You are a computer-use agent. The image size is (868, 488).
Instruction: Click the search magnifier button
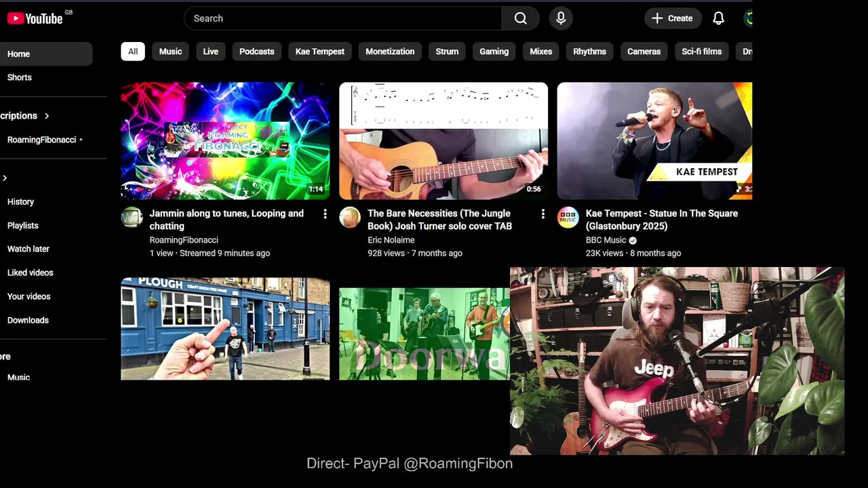coord(520,18)
